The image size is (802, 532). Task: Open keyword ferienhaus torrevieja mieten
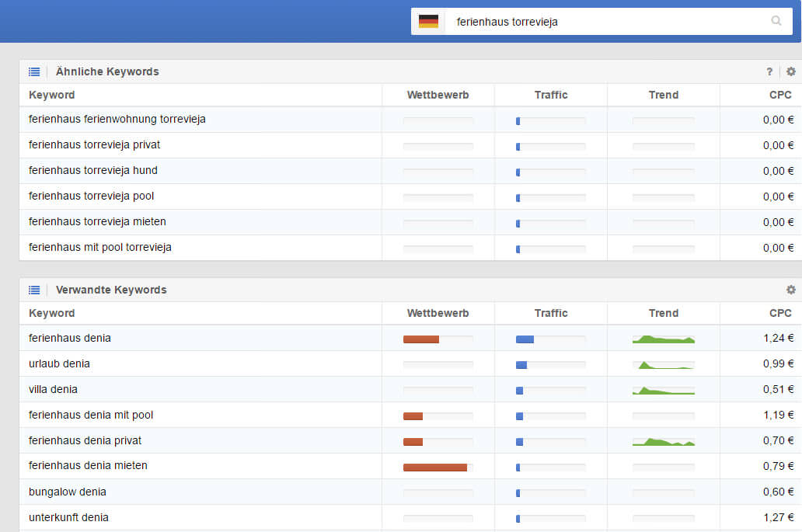pyautogui.click(x=97, y=221)
